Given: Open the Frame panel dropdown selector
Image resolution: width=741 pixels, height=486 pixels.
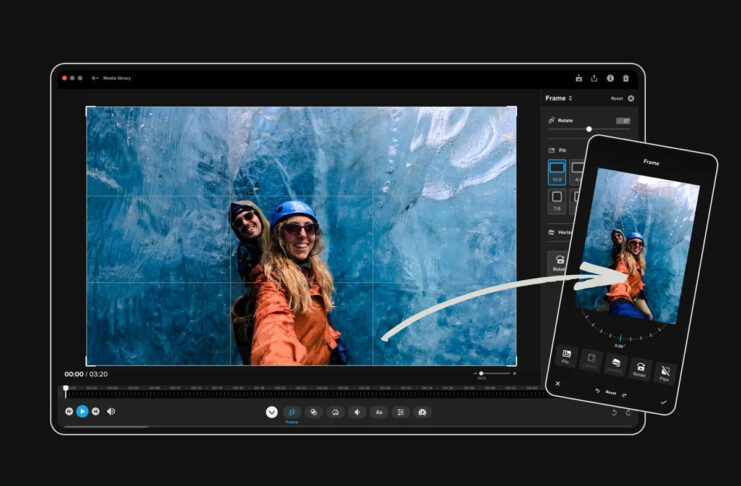Looking at the screenshot, I should click(x=559, y=98).
